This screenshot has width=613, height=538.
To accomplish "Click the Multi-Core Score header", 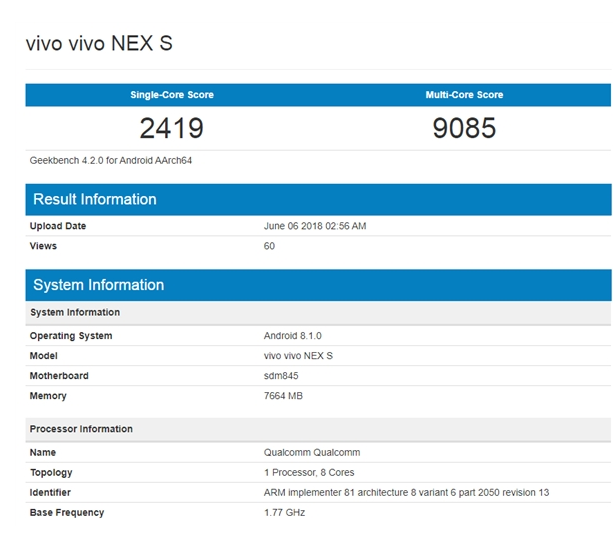I will point(464,95).
